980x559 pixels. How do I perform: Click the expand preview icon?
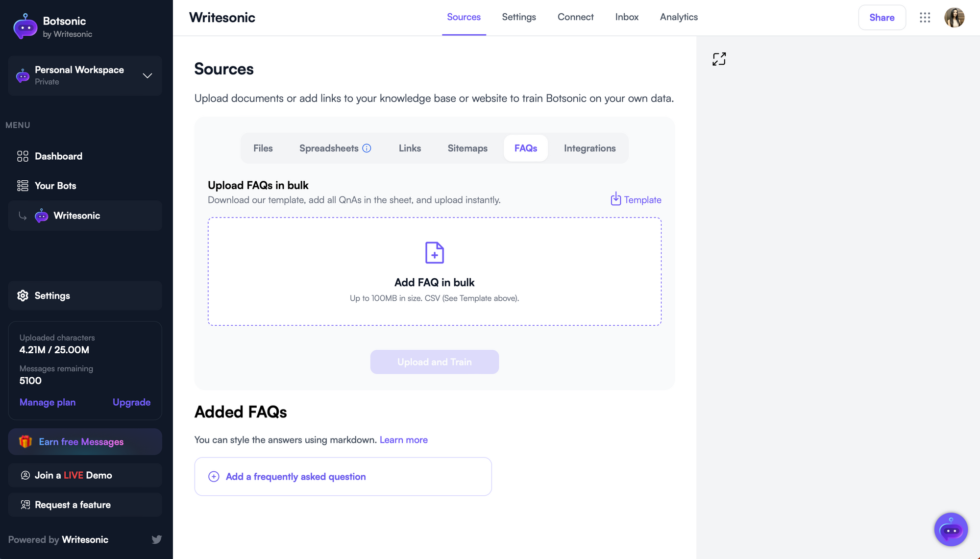[719, 59]
